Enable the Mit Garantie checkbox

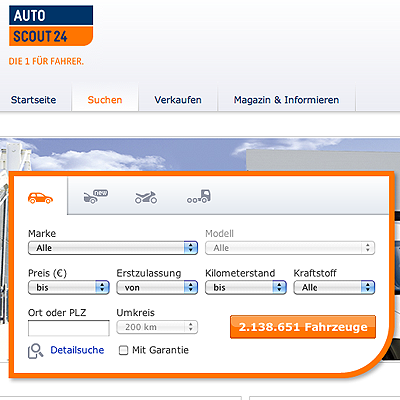[x=123, y=350]
